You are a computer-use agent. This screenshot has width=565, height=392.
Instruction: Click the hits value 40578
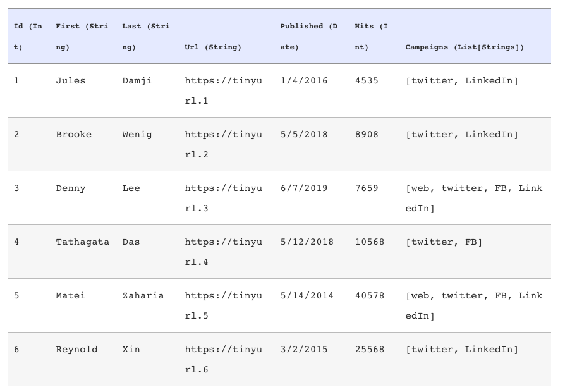pyautogui.click(x=370, y=296)
